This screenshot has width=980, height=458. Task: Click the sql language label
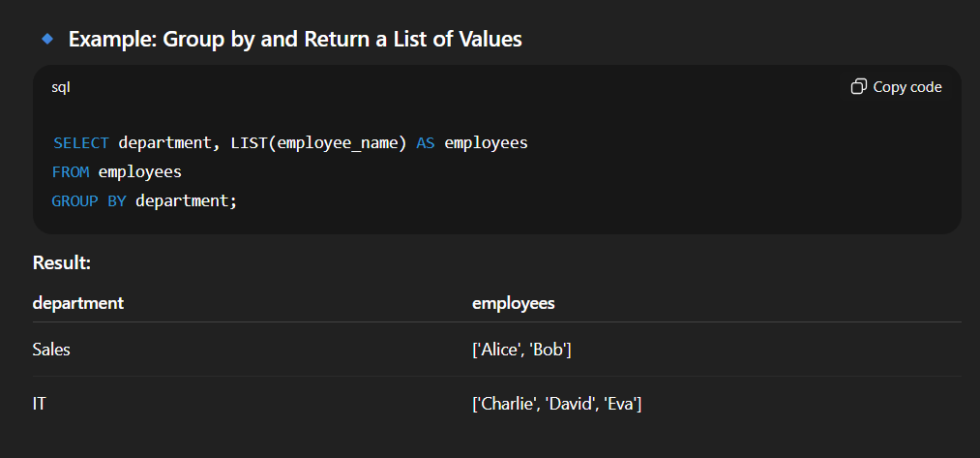61,87
